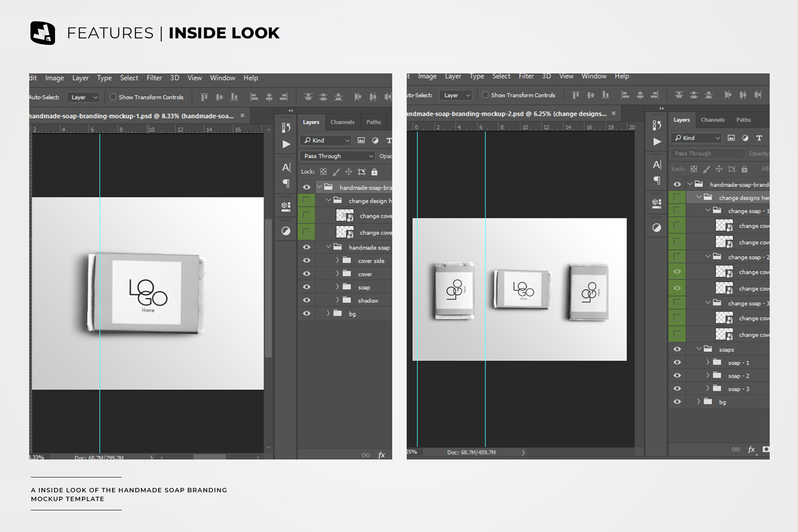Click the lock all icon in left Layers panel
Screen dimensions: 798x532
(374, 172)
